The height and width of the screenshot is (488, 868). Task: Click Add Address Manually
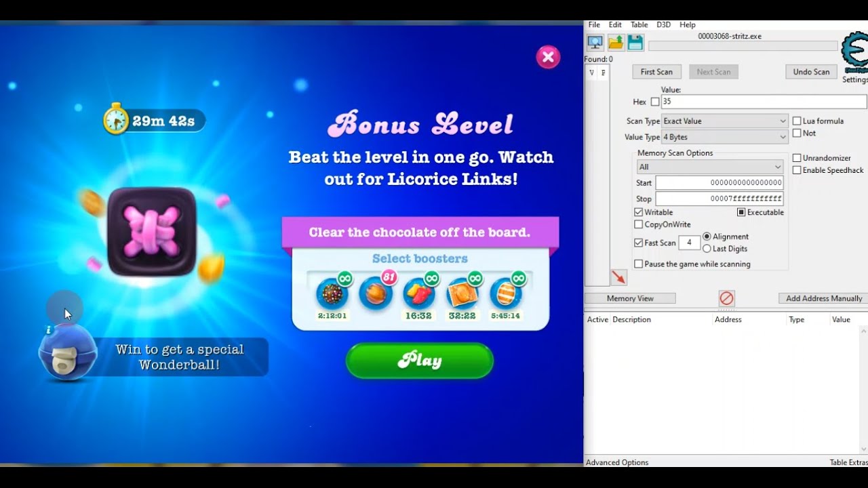pyautogui.click(x=823, y=298)
